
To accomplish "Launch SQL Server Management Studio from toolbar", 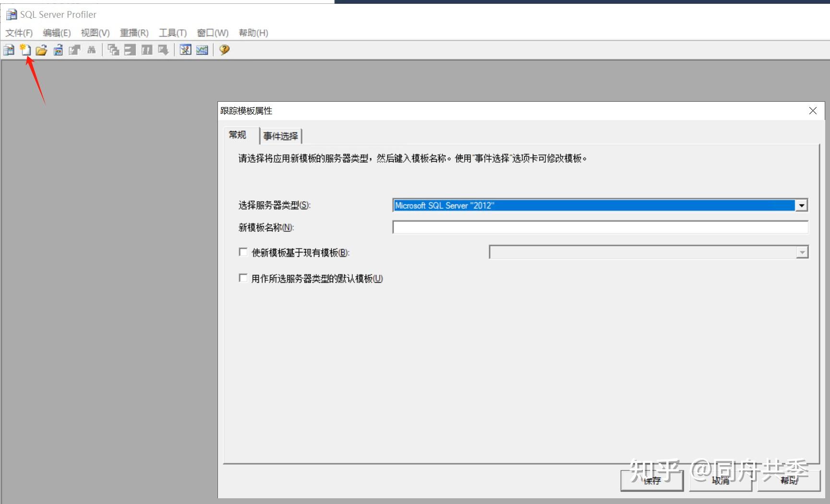I will [x=185, y=50].
